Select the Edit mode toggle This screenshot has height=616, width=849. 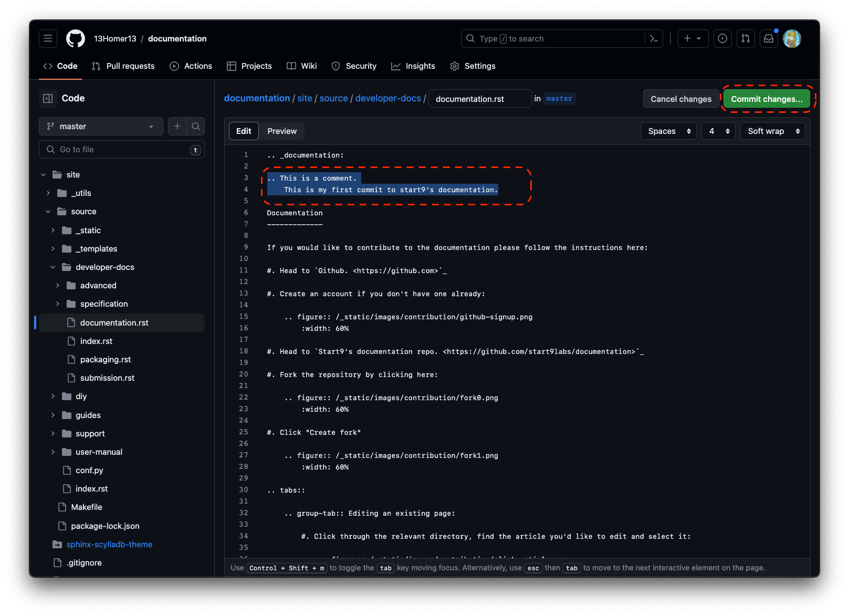[x=244, y=131]
